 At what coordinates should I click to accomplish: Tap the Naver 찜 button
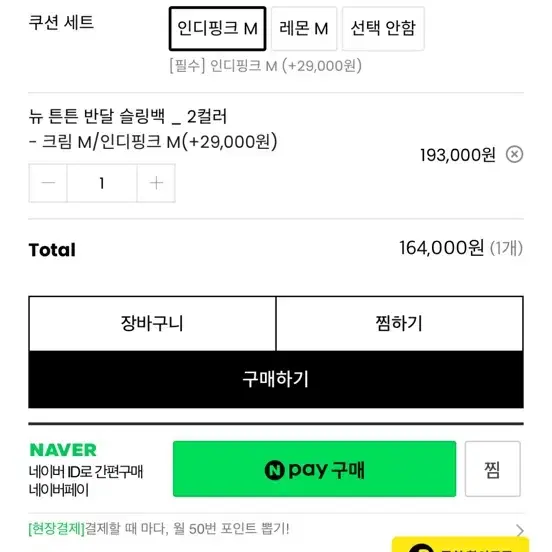(x=493, y=469)
